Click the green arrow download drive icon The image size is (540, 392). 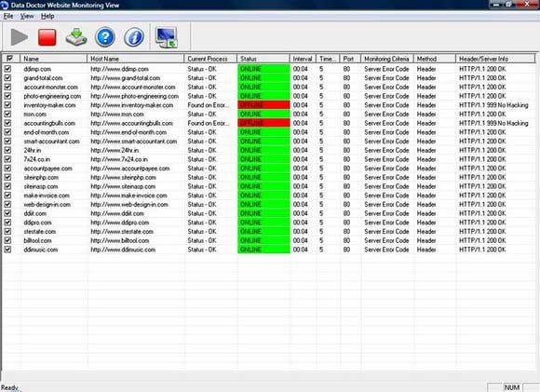pyautogui.click(x=76, y=37)
